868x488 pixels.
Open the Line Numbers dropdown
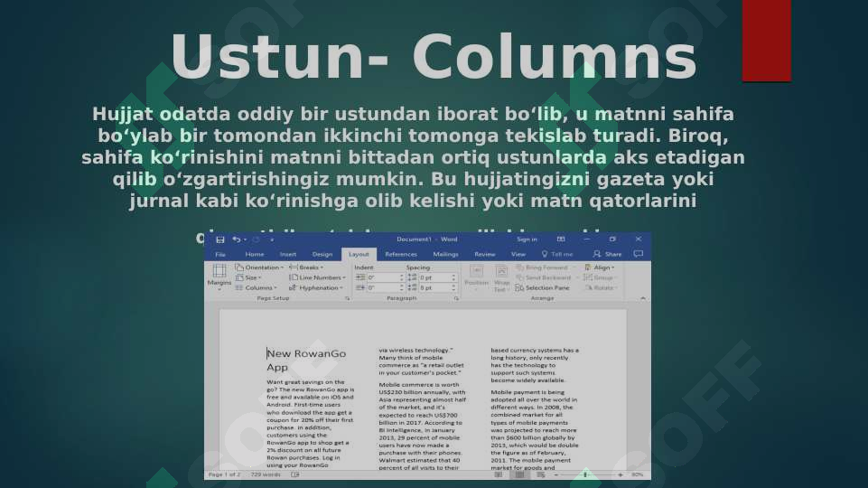[317, 277]
